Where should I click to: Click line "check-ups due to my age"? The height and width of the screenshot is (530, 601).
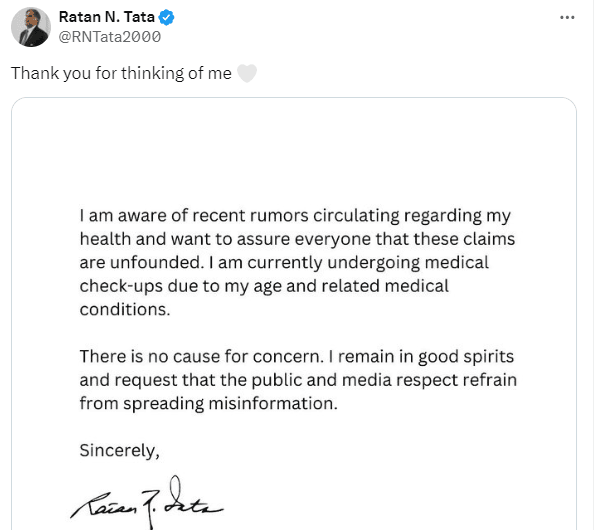pos(264,286)
